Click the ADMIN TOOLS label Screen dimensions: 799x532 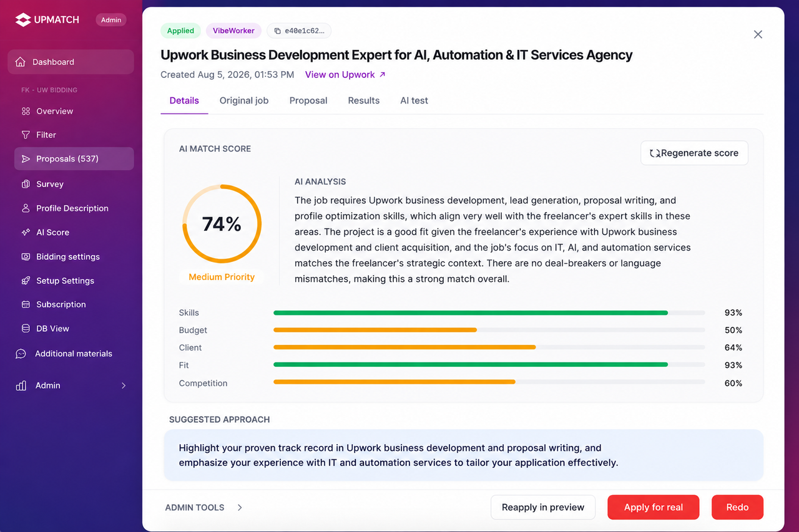[x=195, y=508]
